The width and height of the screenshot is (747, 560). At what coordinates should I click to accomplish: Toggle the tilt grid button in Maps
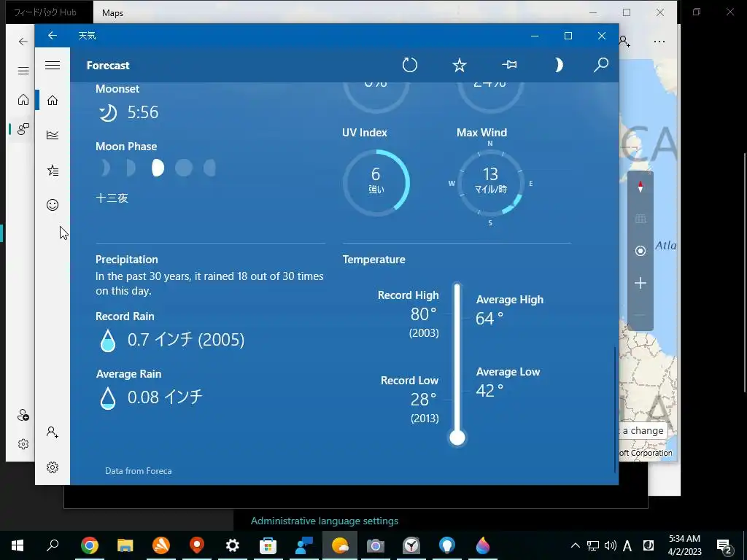[x=640, y=219]
